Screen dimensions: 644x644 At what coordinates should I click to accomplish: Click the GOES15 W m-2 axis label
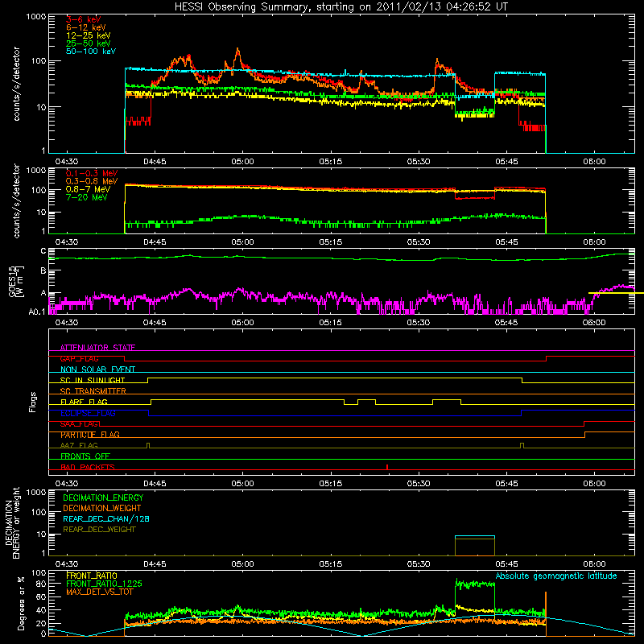click(15, 281)
